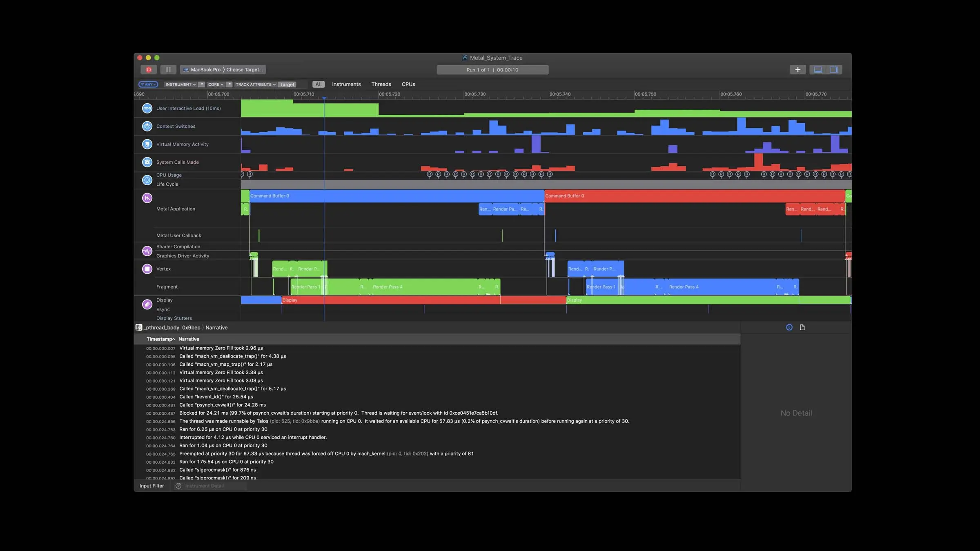Open the CORE filter dropdown
This screenshot has width=980, height=551.
click(216, 84)
